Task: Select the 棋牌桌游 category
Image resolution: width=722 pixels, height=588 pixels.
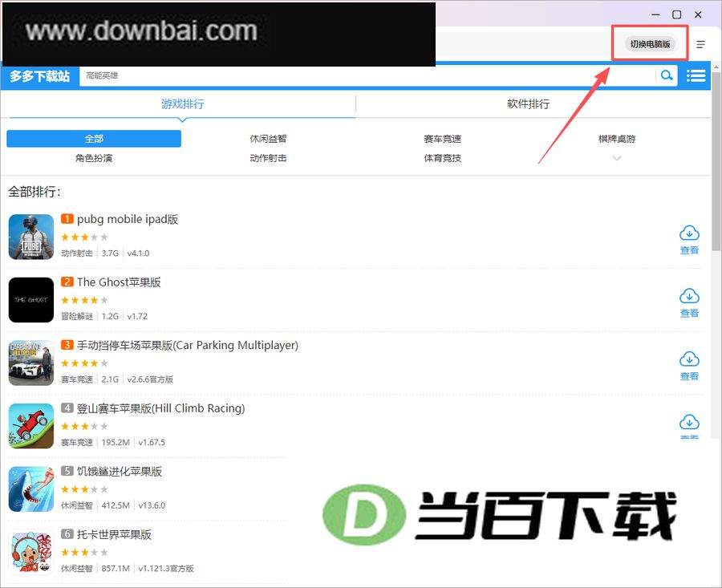Action: tap(617, 139)
